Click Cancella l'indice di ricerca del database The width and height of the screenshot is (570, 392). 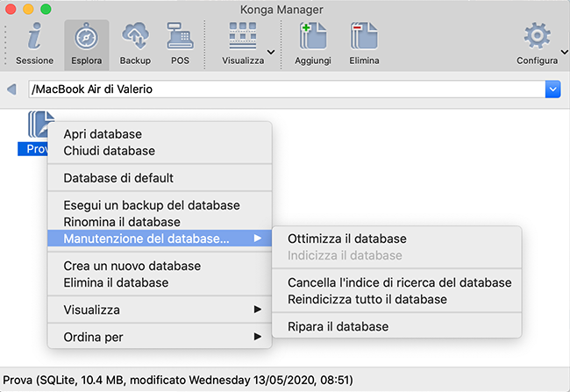click(x=399, y=282)
